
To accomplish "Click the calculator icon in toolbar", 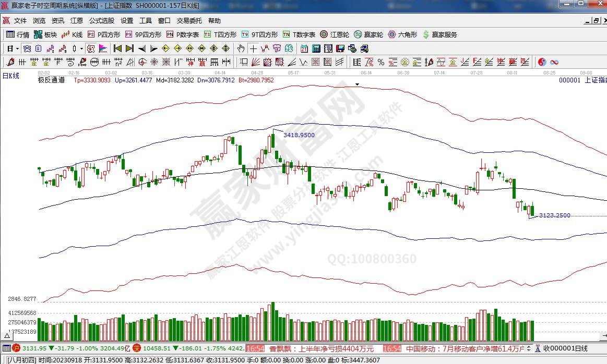I will [x=316, y=48].
